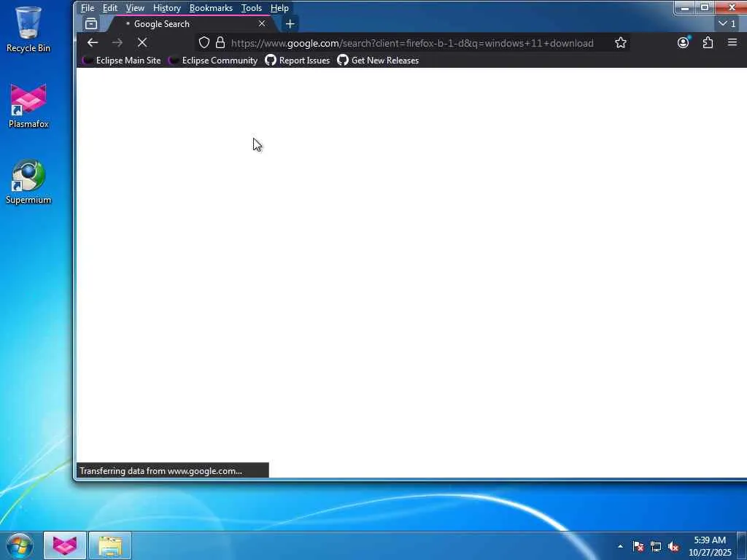Open Get New Releases bookmark

378,61
